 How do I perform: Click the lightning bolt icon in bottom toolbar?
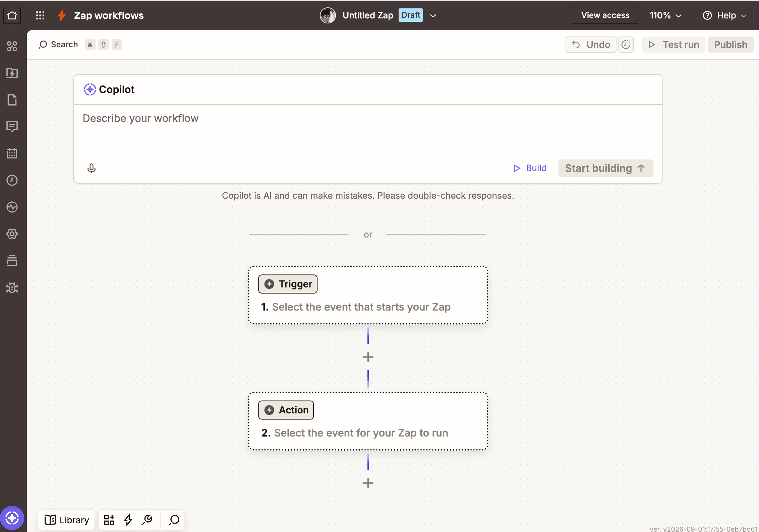128,520
